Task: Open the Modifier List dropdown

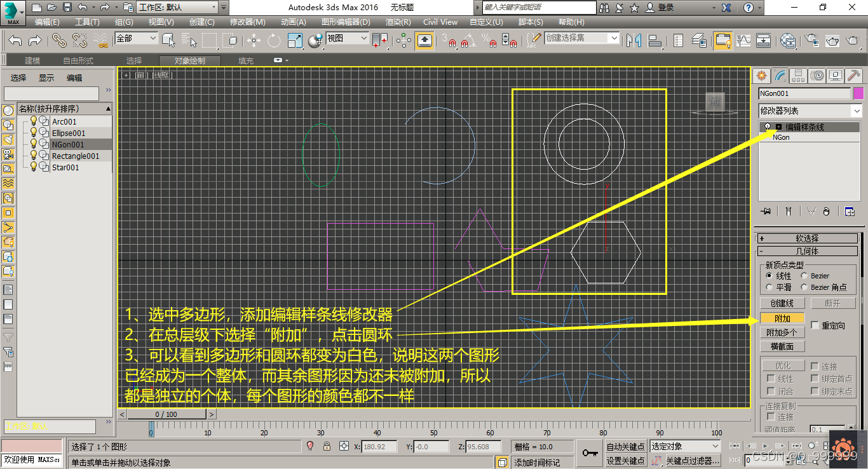Action: tap(811, 111)
